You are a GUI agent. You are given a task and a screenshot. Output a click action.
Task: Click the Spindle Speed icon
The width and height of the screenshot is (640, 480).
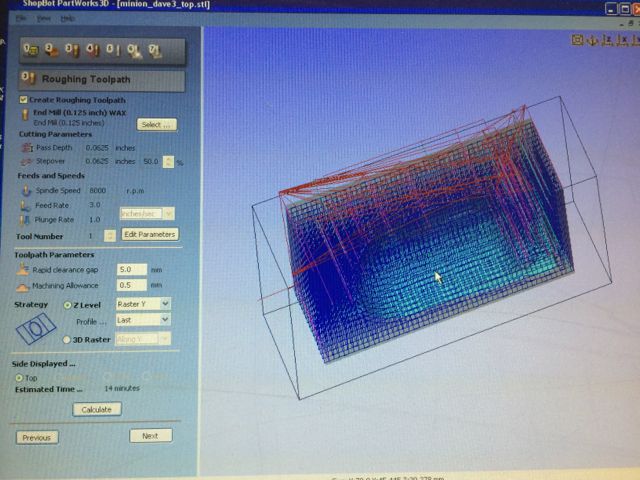pos(26,190)
